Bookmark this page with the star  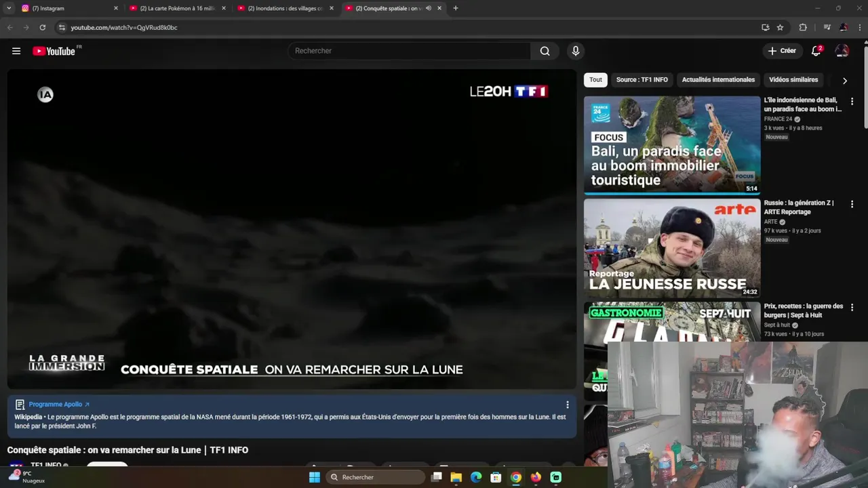[x=781, y=28]
